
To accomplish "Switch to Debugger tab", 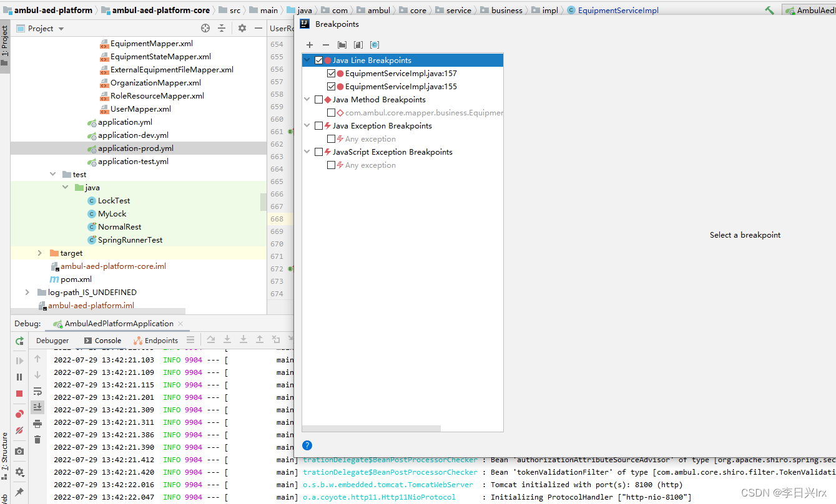I will click(52, 341).
